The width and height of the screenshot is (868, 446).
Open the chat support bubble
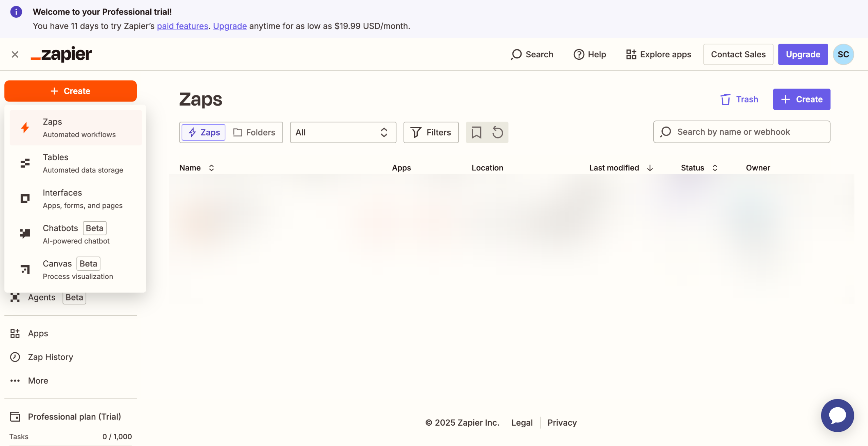(837, 415)
